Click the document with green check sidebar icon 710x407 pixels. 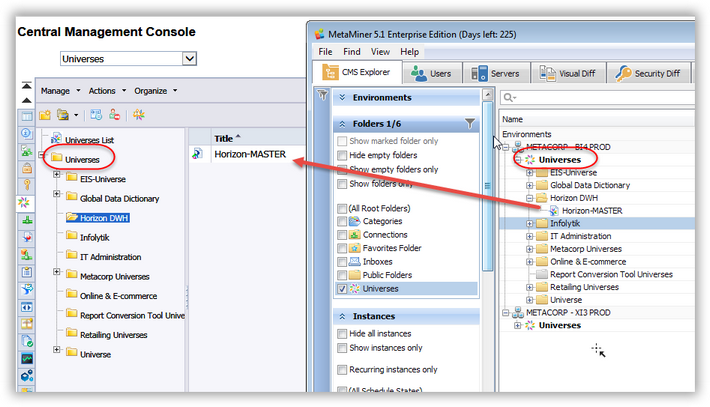[x=27, y=341]
